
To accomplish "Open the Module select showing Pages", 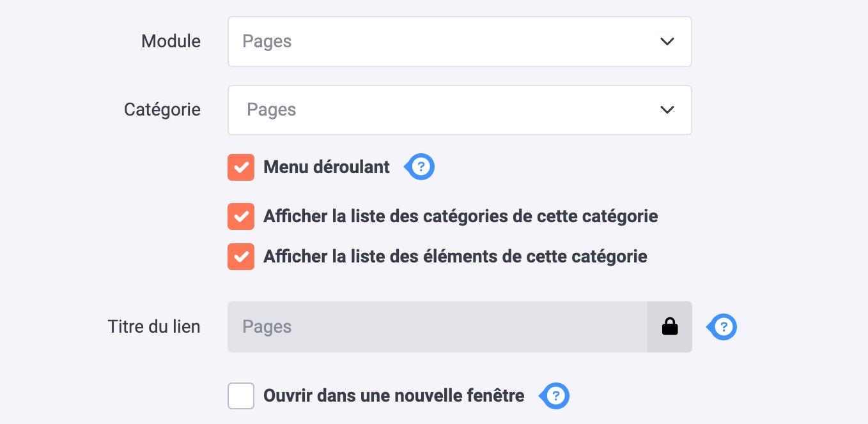I will pos(460,42).
